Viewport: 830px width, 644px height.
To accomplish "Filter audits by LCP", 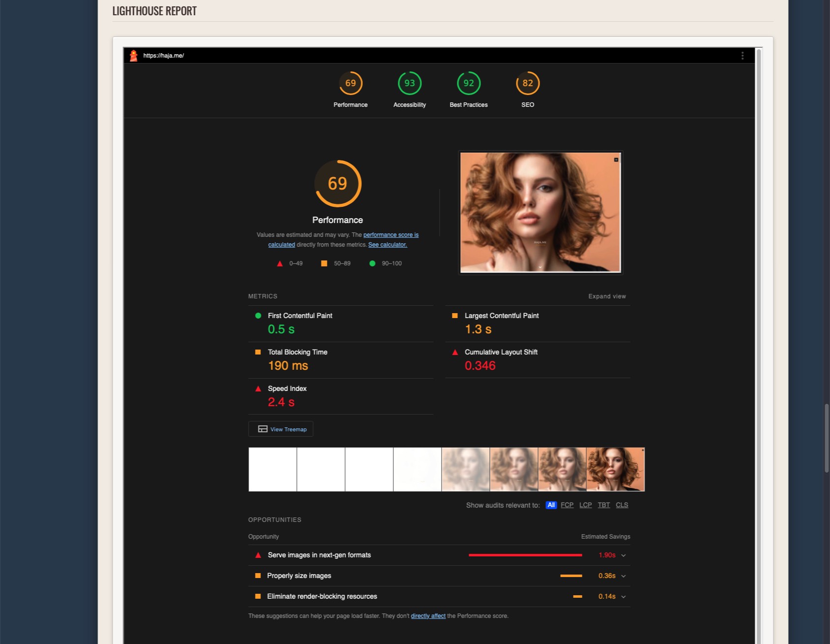I will (x=585, y=505).
